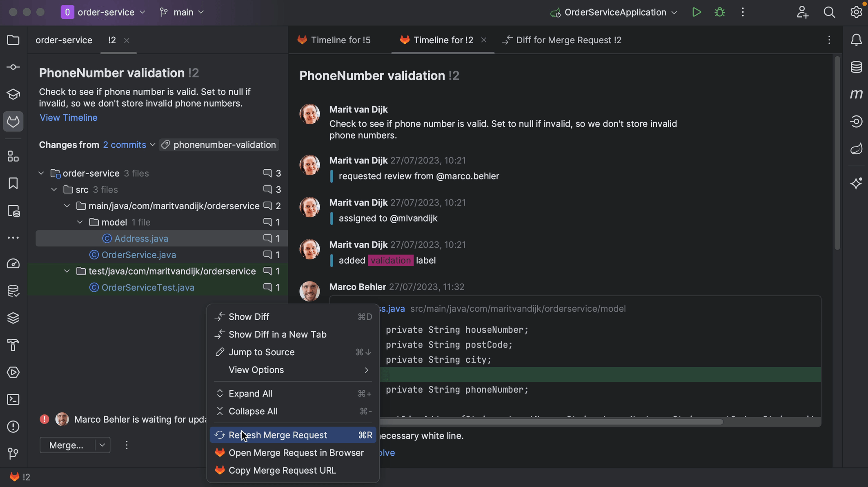The image size is (868, 487).
Task: Choose Open Merge Request in Browser
Action: [x=296, y=453]
